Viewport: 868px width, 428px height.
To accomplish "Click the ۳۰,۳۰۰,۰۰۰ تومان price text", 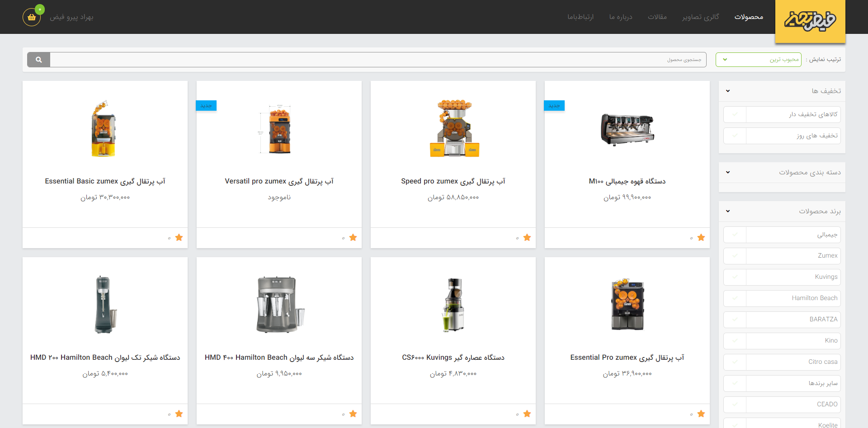I will click(105, 198).
